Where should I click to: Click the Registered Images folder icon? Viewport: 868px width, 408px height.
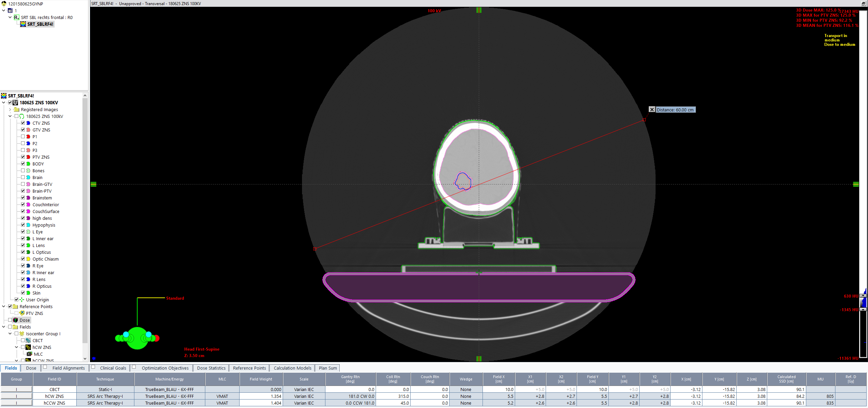click(x=17, y=109)
